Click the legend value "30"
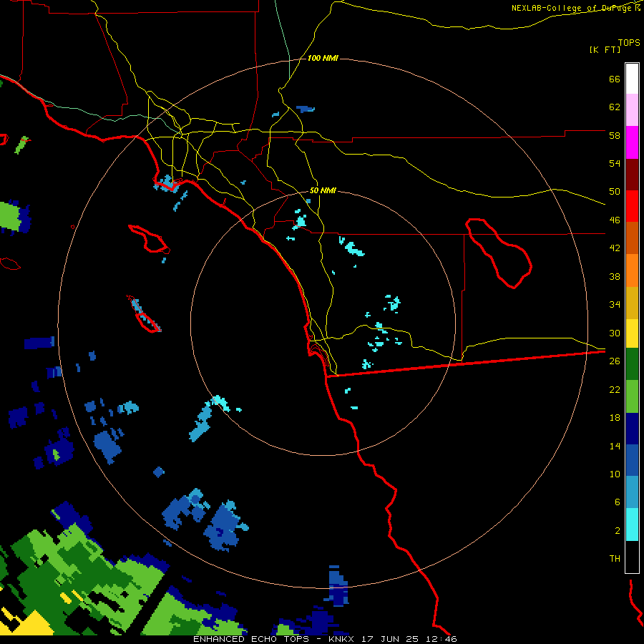The image size is (644, 644). tap(615, 333)
